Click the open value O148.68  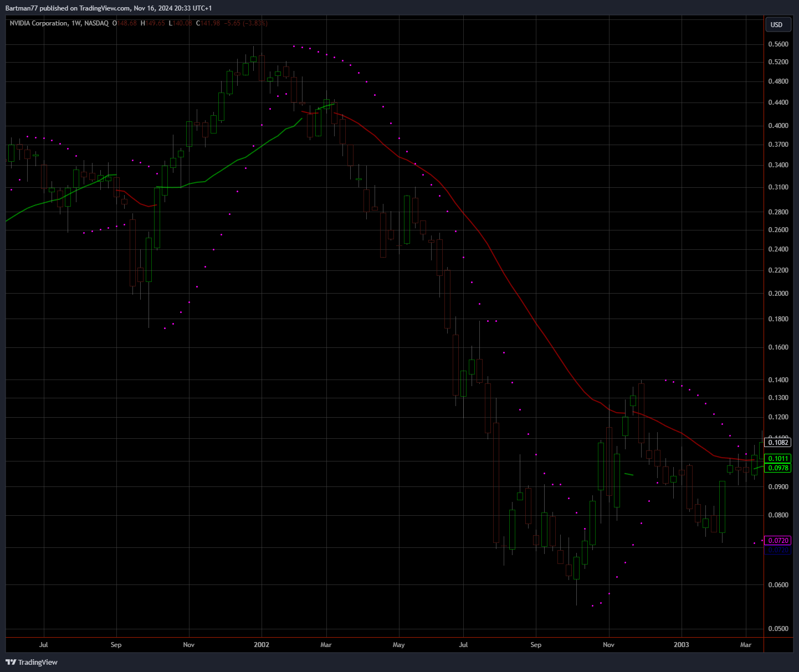125,23
